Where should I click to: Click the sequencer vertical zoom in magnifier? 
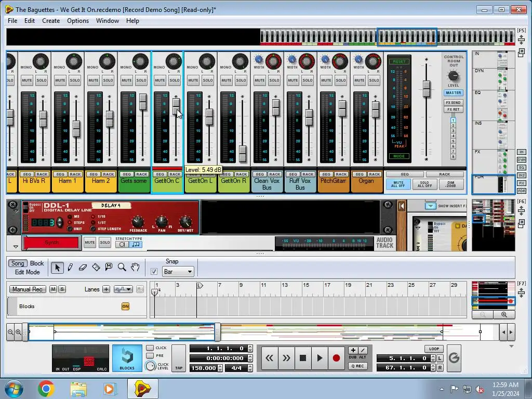coord(504,314)
